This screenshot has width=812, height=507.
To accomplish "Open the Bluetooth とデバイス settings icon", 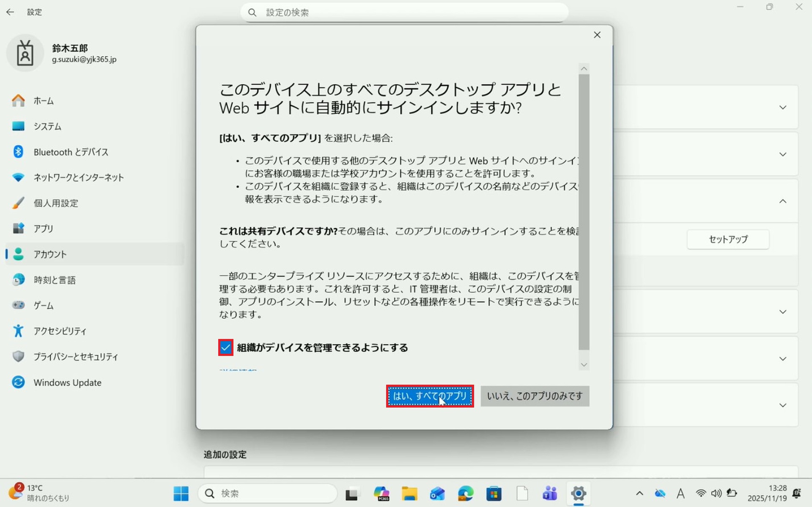I will pyautogui.click(x=18, y=152).
